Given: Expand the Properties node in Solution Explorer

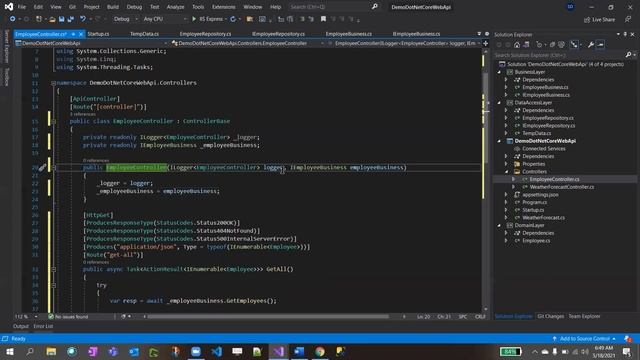Looking at the screenshot, I should [507, 164].
